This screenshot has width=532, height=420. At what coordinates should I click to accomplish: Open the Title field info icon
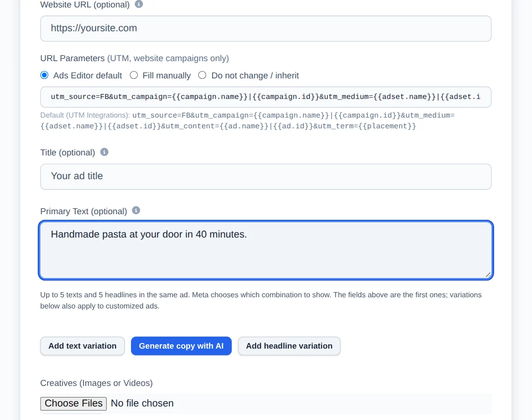point(104,152)
